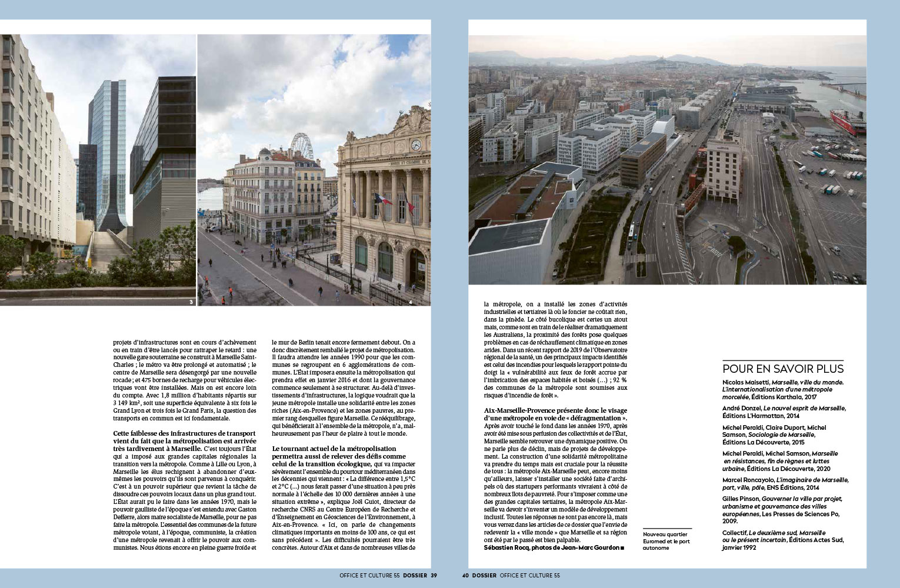
Task: Select the Marcel Roncayolo reference entry
Action: [785, 483]
